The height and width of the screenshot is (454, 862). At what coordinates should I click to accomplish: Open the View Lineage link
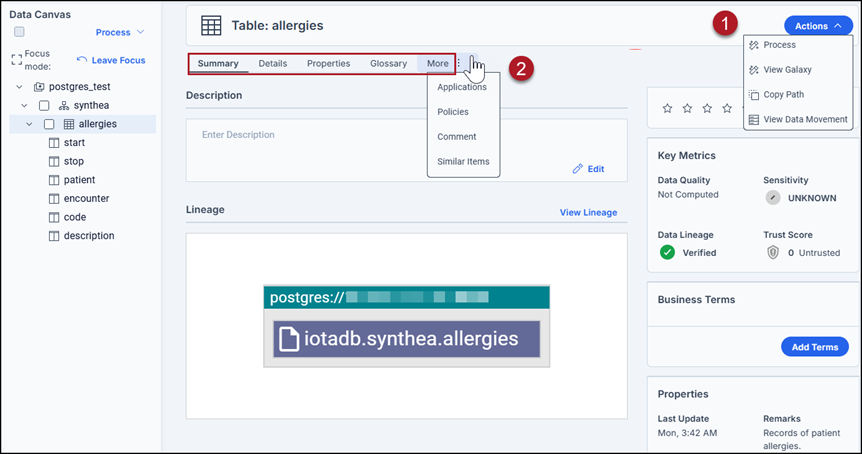(588, 212)
